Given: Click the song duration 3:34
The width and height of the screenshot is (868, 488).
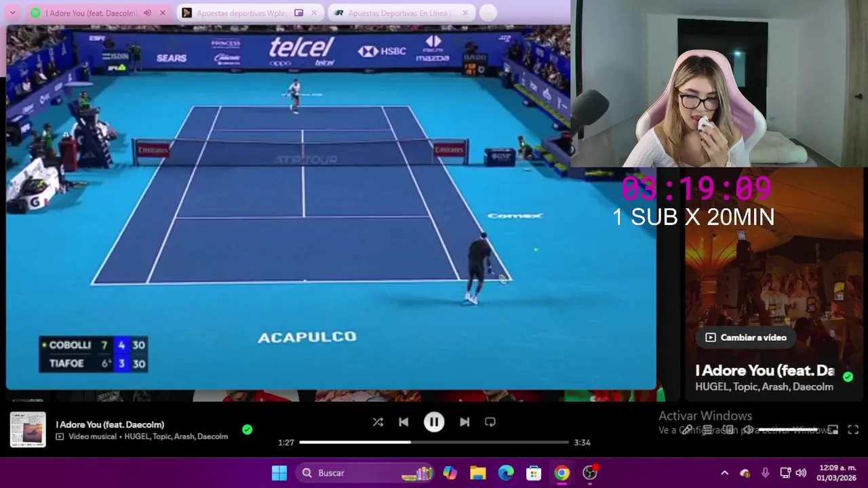Looking at the screenshot, I should 582,443.
